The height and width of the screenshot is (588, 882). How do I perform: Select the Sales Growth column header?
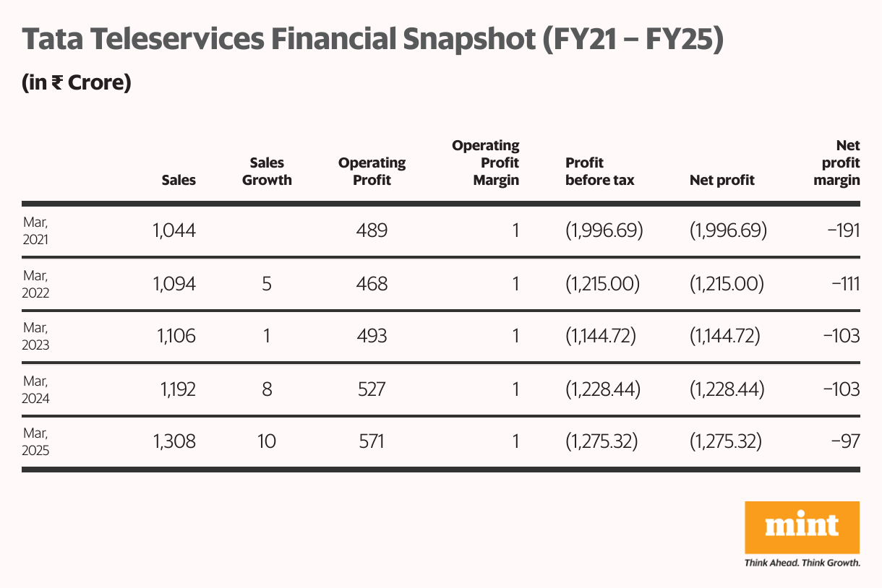point(267,172)
